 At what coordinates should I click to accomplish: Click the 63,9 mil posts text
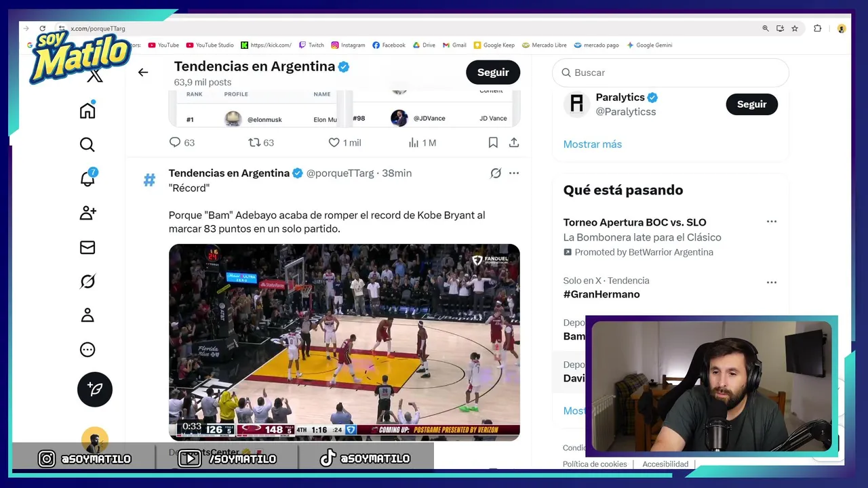coord(203,82)
